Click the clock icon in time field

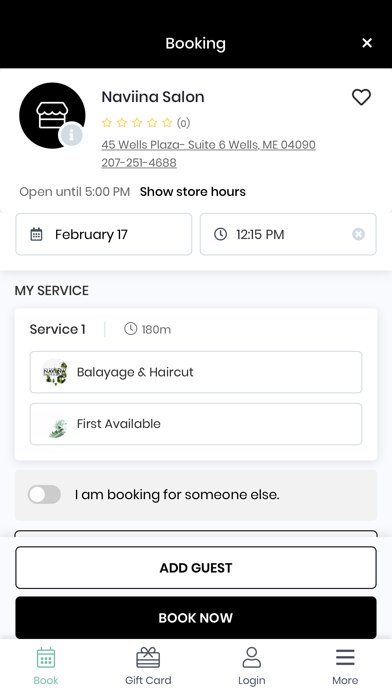(x=221, y=234)
